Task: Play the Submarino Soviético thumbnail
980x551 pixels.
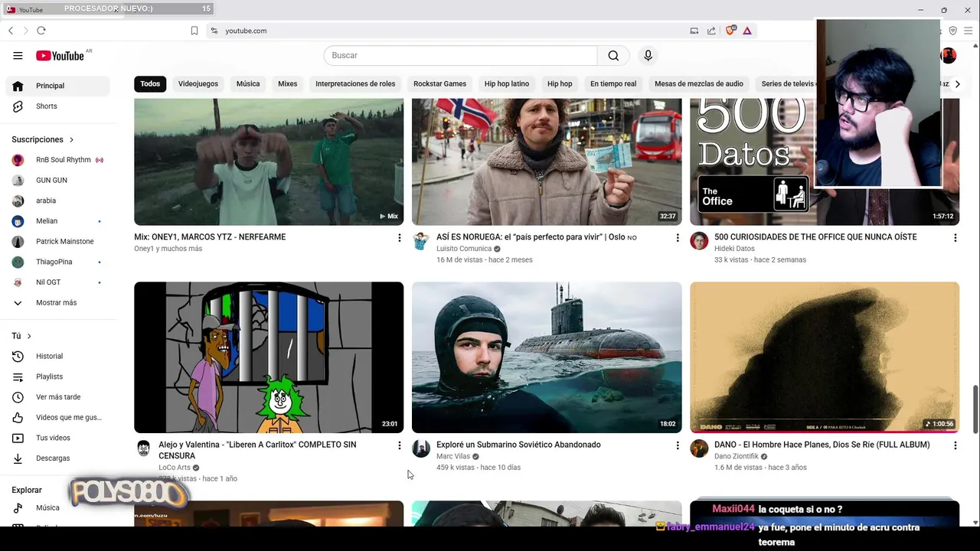Action: pyautogui.click(x=547, y=357)
